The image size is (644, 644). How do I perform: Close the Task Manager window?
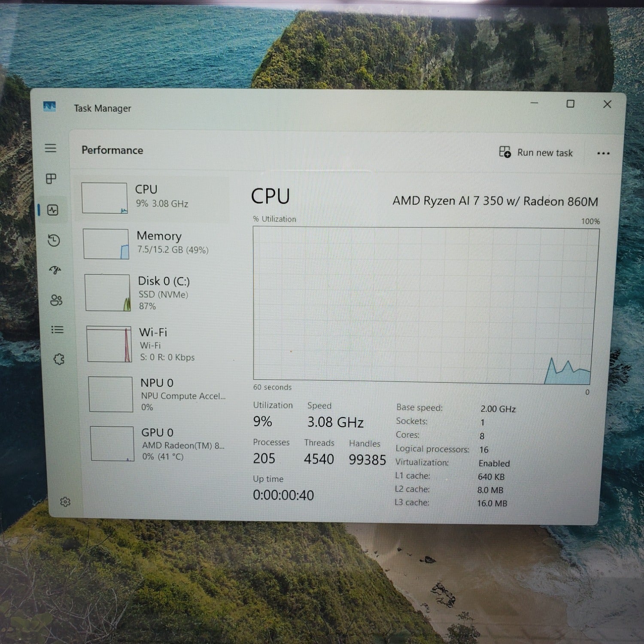(x=607, y=104)
